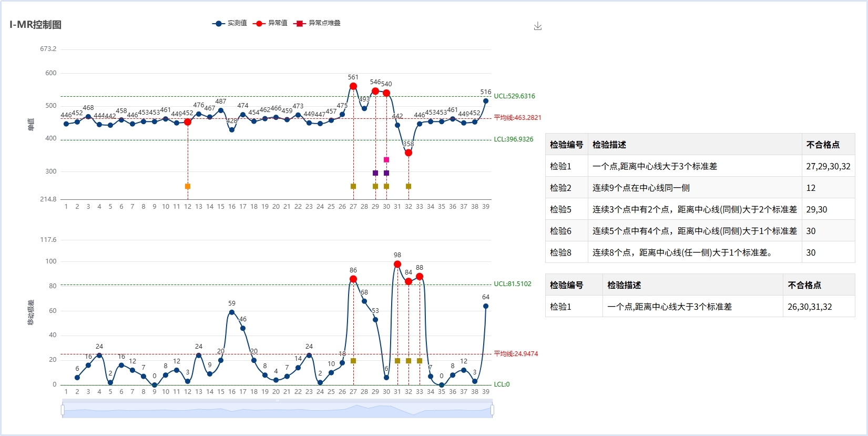Click the download chart icon
868x436 pixels.
[537, 26]
